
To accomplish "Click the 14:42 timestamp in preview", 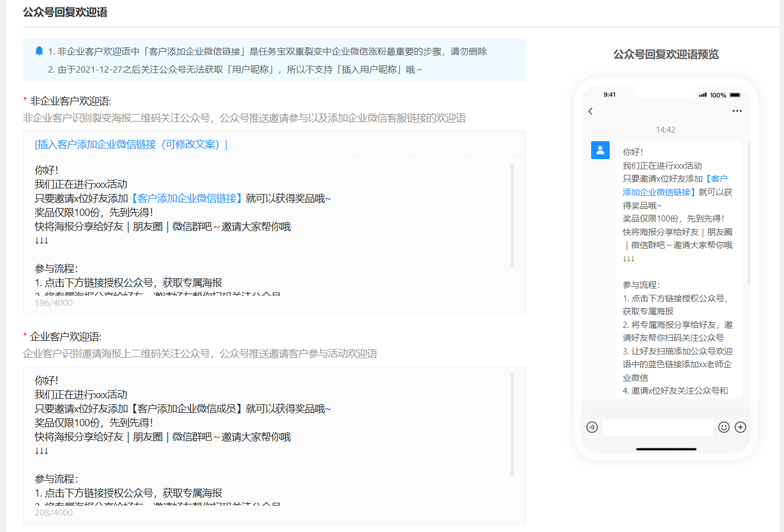I will coord(665,130).
